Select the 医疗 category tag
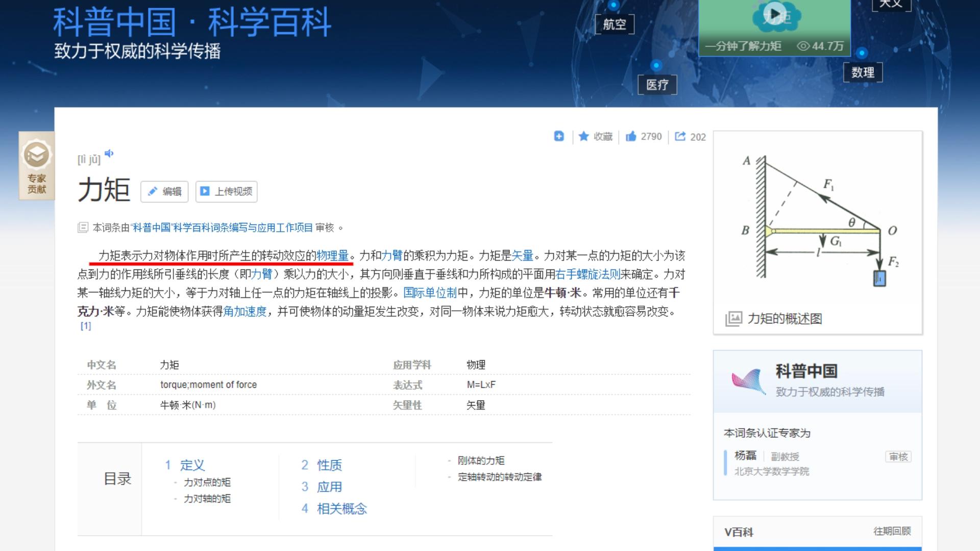The width and height of the screenshot is (980, 551). pyautogui.click(x=657, y=85)
